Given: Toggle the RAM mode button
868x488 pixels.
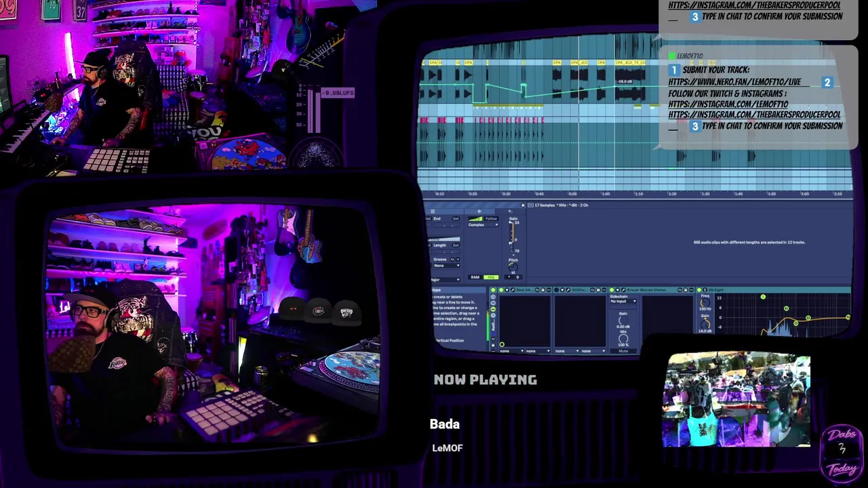Looking at the screenshot, I should (x=475, y=277).
